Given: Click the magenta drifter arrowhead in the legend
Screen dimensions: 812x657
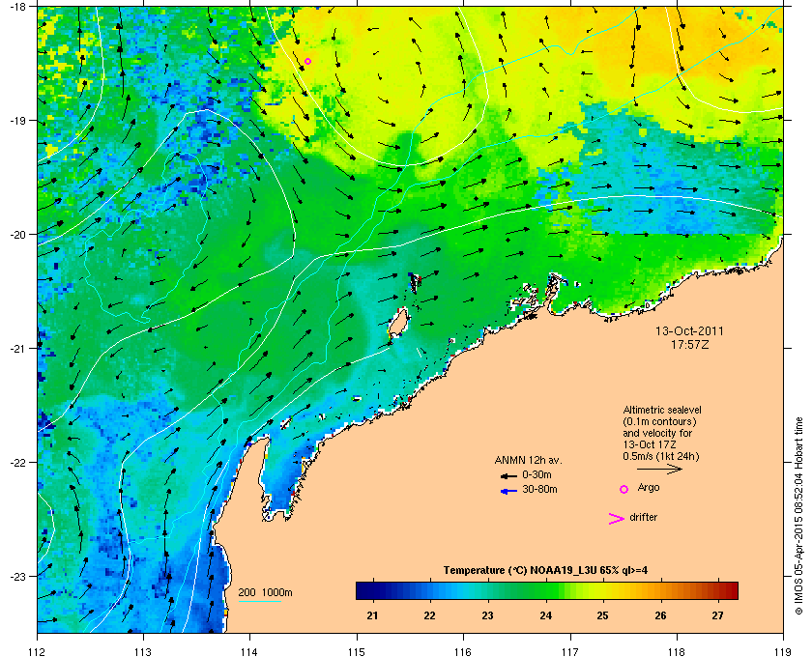Looking at the screenshot, I should tap(616, 519).
